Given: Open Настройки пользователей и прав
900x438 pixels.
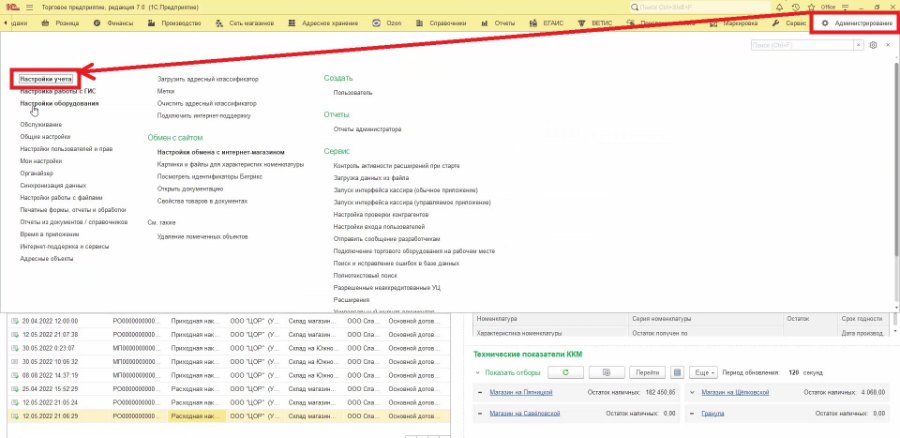Looking at the screenshot, I should point(66,149).
